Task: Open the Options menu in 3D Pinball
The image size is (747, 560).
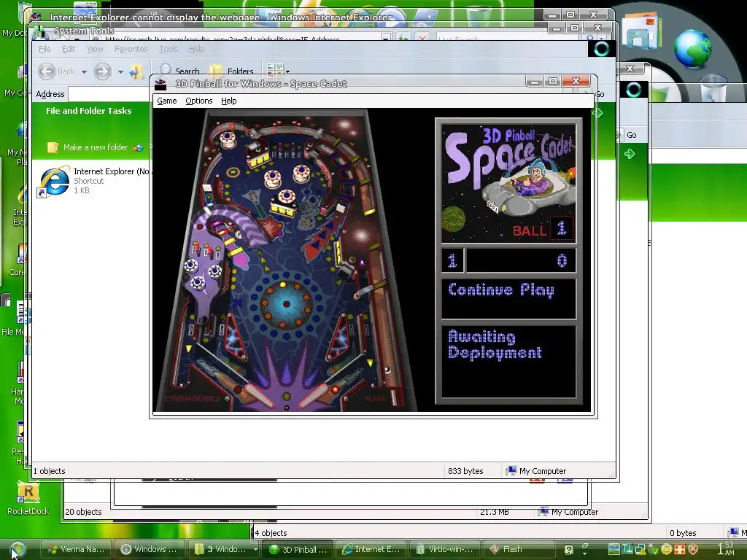Action: (x=198, y=101)
